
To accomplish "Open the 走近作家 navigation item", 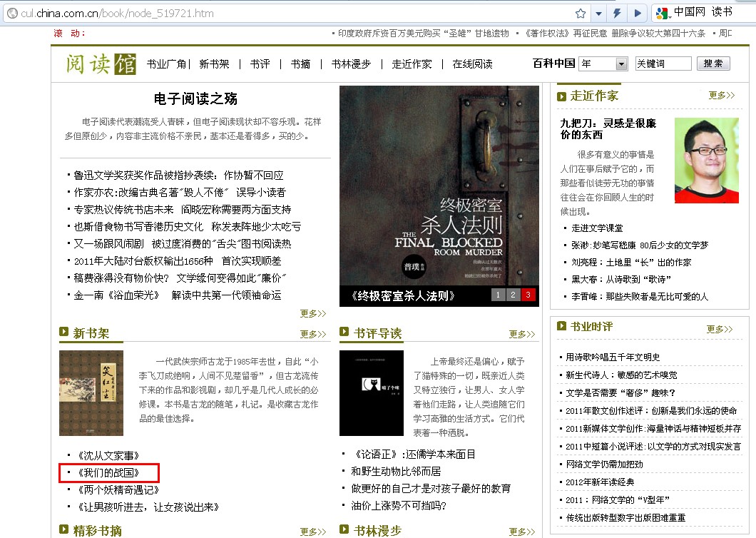I will tap(412, 64).
